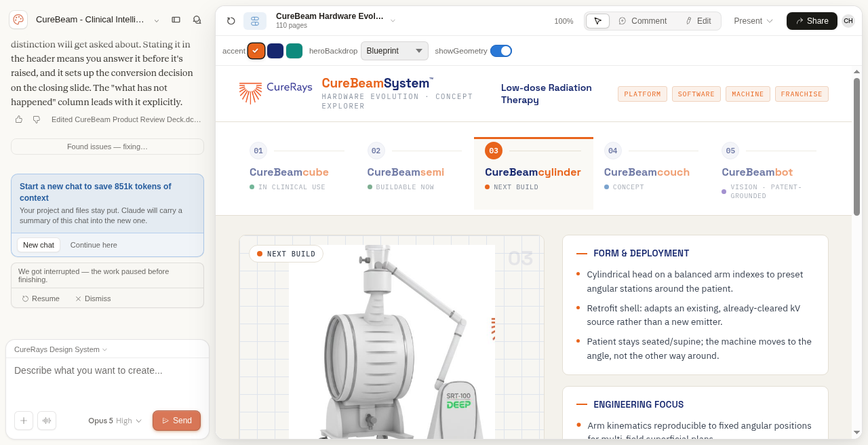The height and width of the screenshot is (445, 868).
Task: Click the PLATFORM tag
Action: [642, 94]
